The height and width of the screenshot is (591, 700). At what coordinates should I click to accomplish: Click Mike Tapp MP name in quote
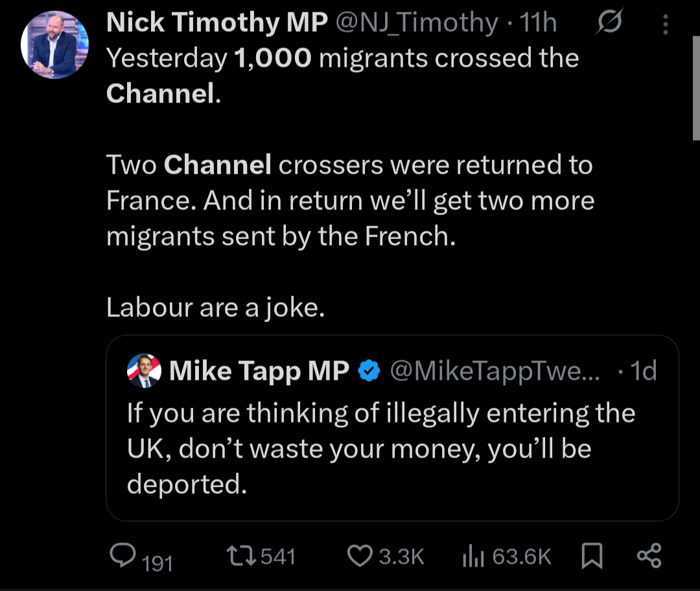(x=259, y=371)
